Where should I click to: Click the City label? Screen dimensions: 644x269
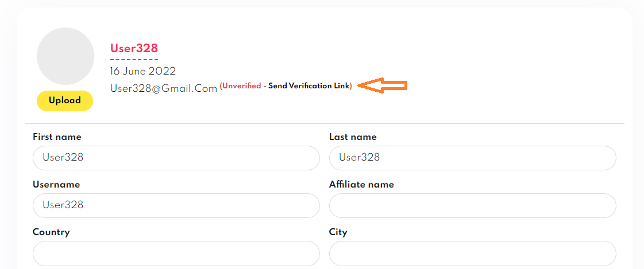pos(338,232)
